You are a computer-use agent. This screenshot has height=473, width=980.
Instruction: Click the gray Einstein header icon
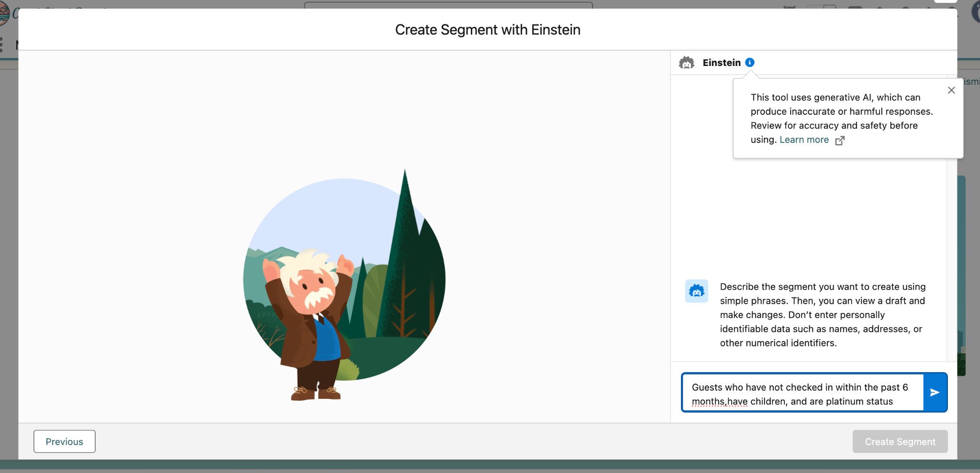pyautogui.click(x=687, y=63)
